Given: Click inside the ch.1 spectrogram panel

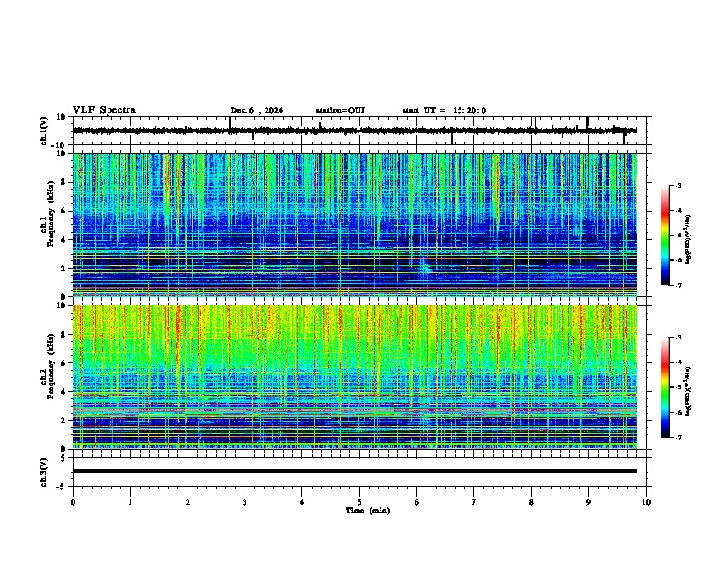Looking at the screenshot, I should 355,224.
